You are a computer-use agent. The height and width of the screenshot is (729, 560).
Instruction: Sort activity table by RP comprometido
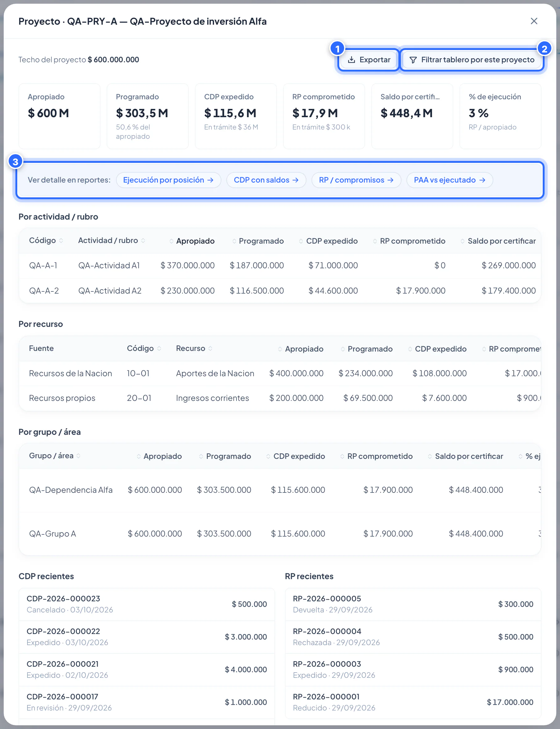coord(409,241)
